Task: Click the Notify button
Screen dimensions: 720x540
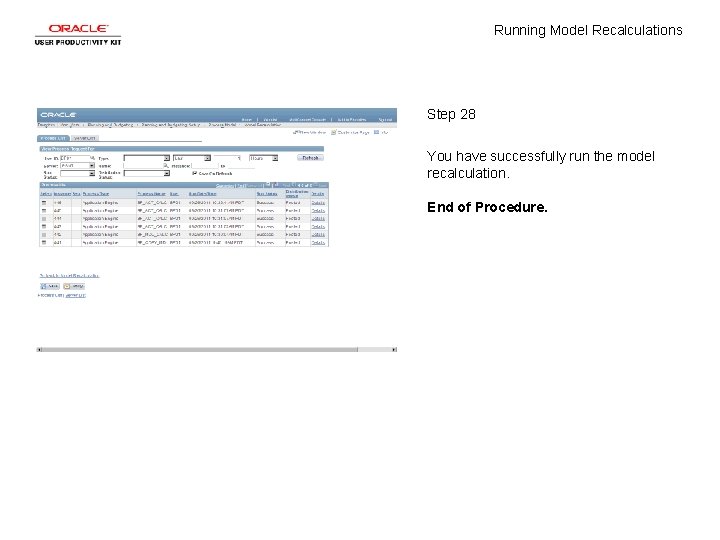Action: click(74, 286)
